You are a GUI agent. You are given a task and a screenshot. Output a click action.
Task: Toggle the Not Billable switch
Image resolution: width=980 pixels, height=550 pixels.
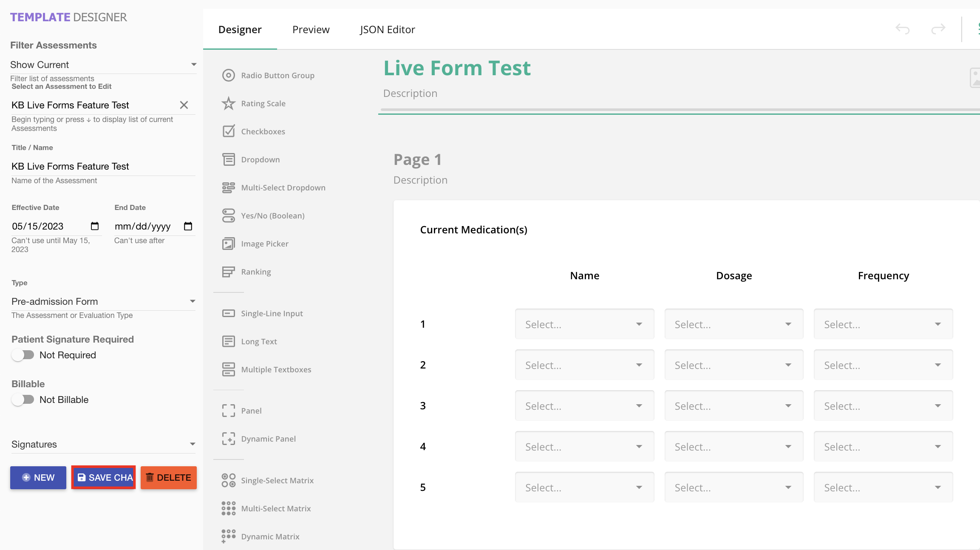click(x=23, y=400)
